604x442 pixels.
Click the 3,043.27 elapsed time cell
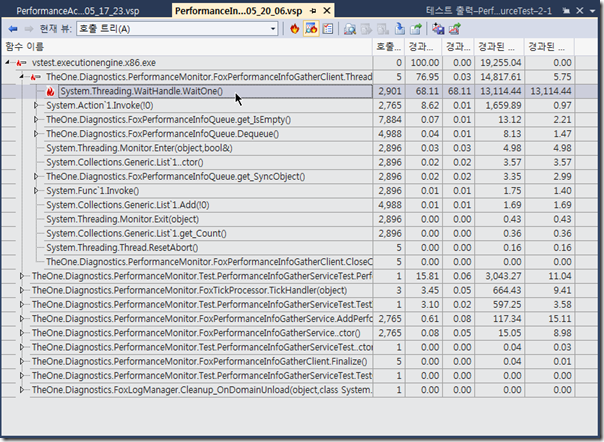[499, 276]
